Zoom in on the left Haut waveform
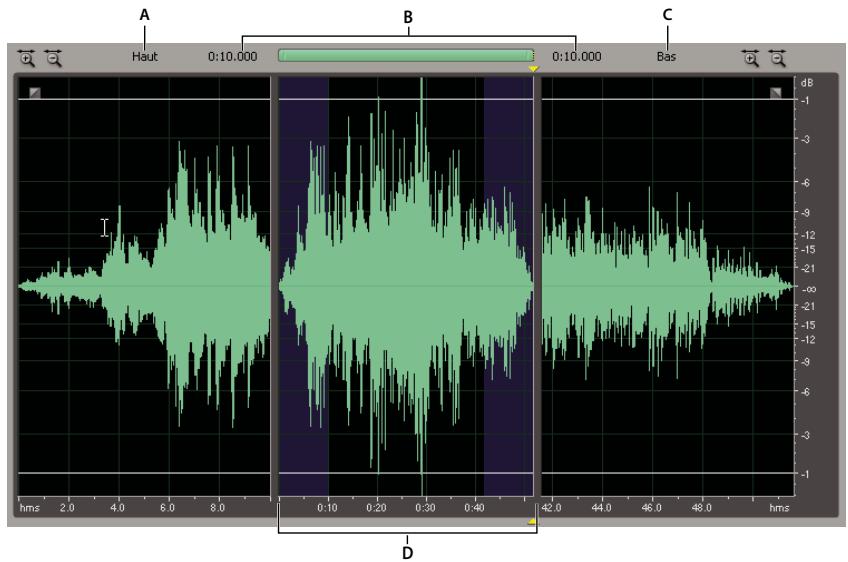Screen dimensions: 848x562 click(26, 58)
